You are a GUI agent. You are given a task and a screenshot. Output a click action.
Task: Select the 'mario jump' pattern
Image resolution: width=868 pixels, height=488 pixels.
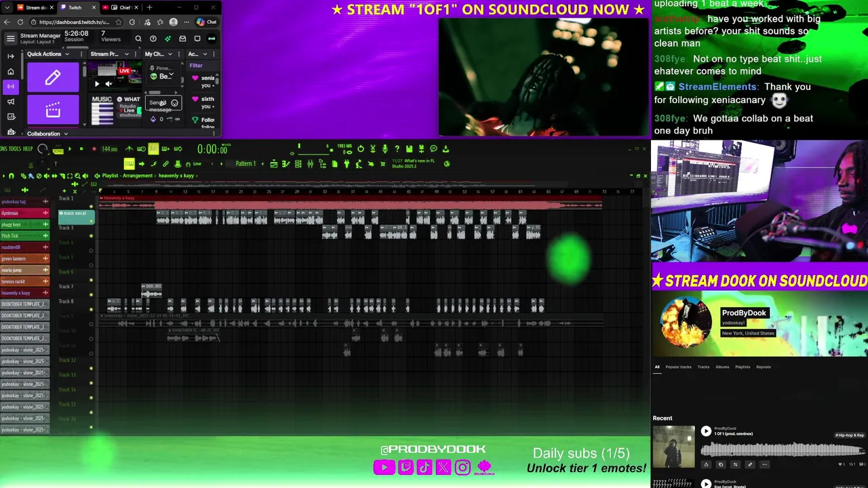25,270
